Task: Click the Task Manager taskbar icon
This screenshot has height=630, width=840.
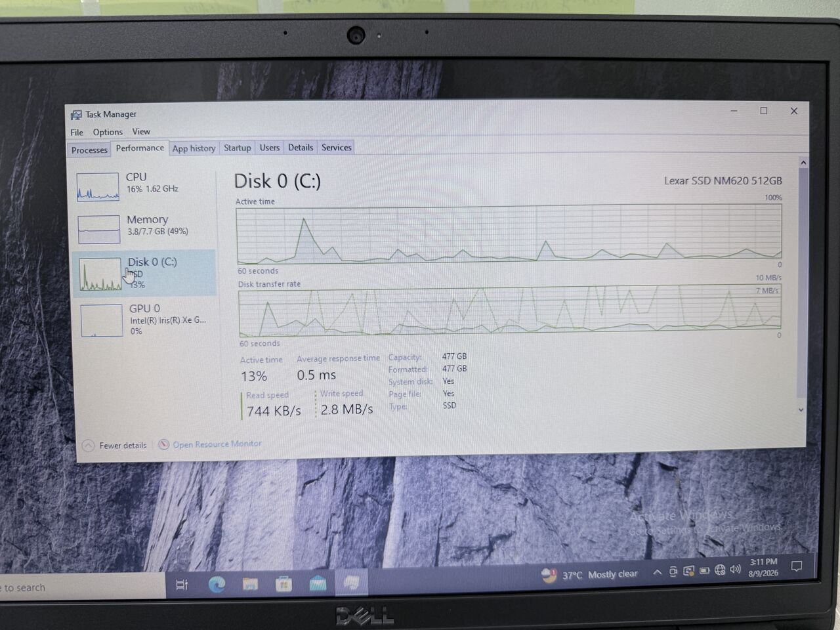Action: click(x=352, y=582)
